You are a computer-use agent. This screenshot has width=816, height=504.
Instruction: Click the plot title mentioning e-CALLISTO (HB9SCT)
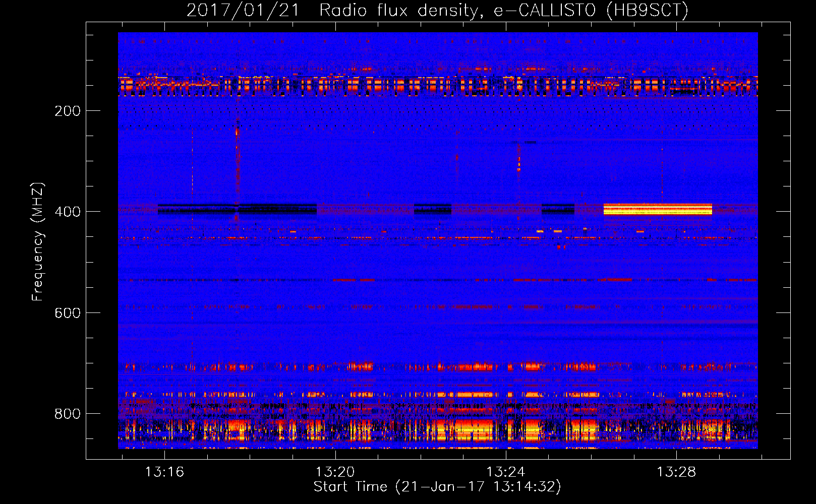coord(437,10)
